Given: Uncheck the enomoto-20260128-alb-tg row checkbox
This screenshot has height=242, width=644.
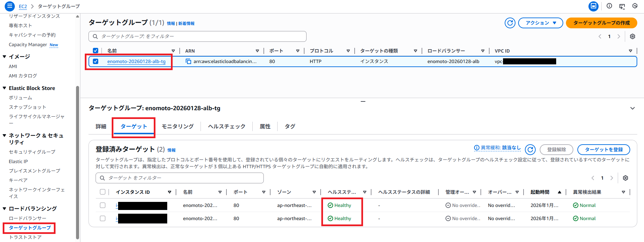Looking at the screenshot, I should pyautogui.click(x=96, y=61).
